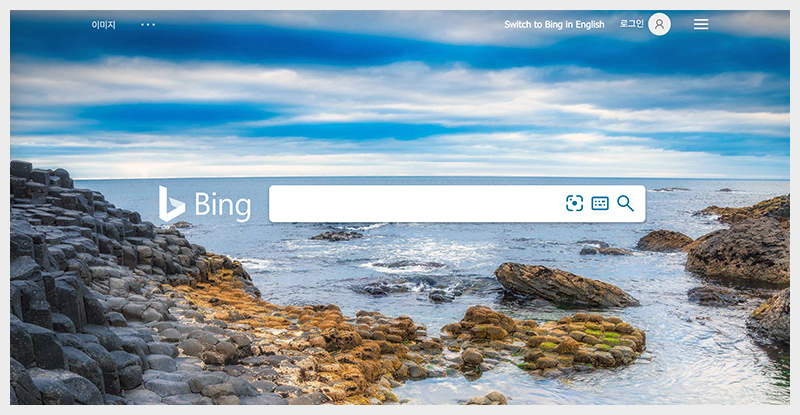Screen dimensions: 800x415
Task: Focus the Bing search text box
Action: 416,204
